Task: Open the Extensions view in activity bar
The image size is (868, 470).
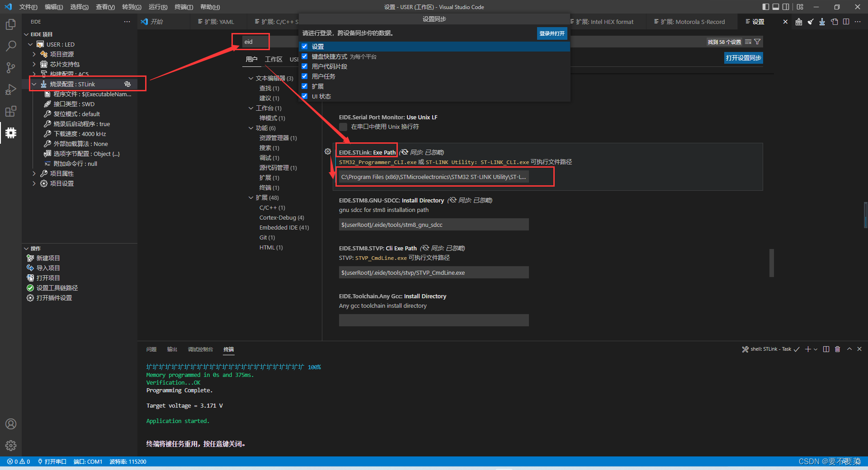Action: (11, 111)
